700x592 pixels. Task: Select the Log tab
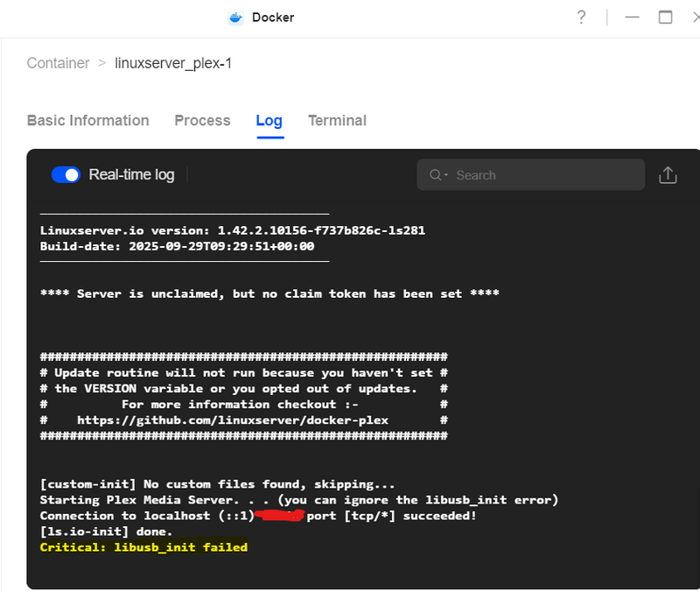(x=269, y=121)
